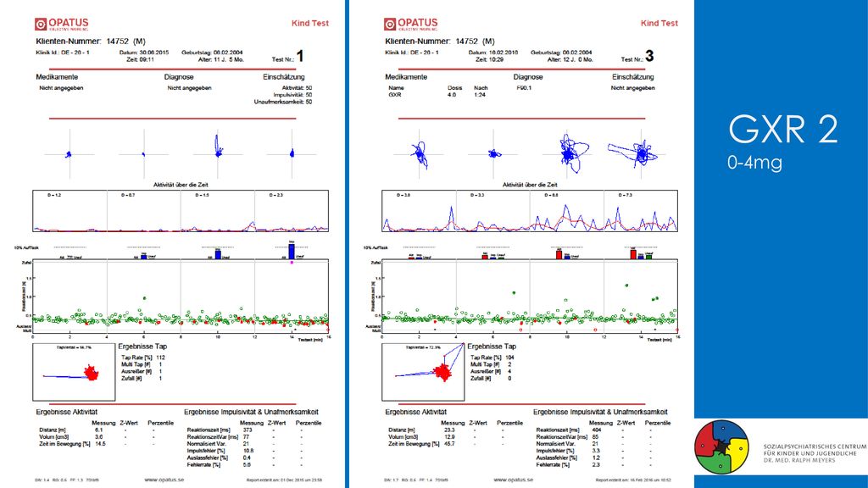Click 'Ergebnisse Aktivität' heading in Test 1 report
The width and height of the screenshot is (868, 488).
(x=66, y=412)
